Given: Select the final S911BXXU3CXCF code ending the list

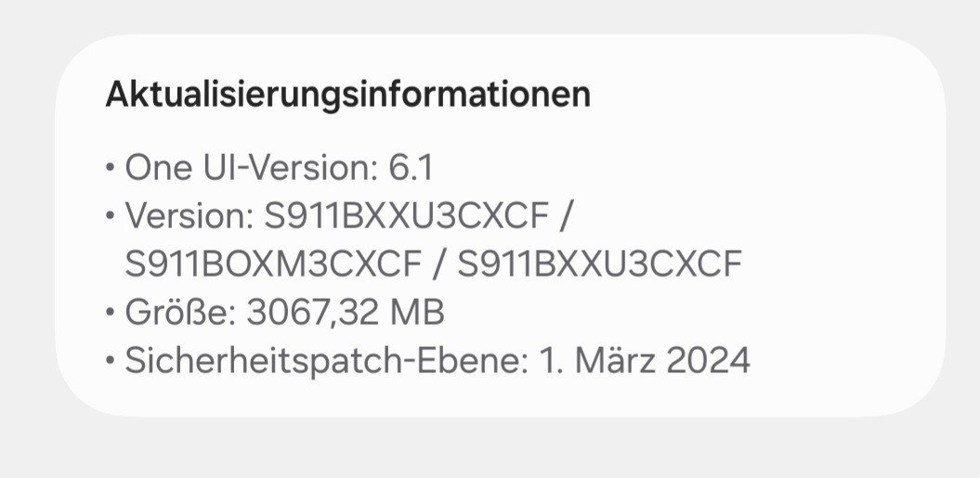Looking at the screenshot, I should (600, 265).
